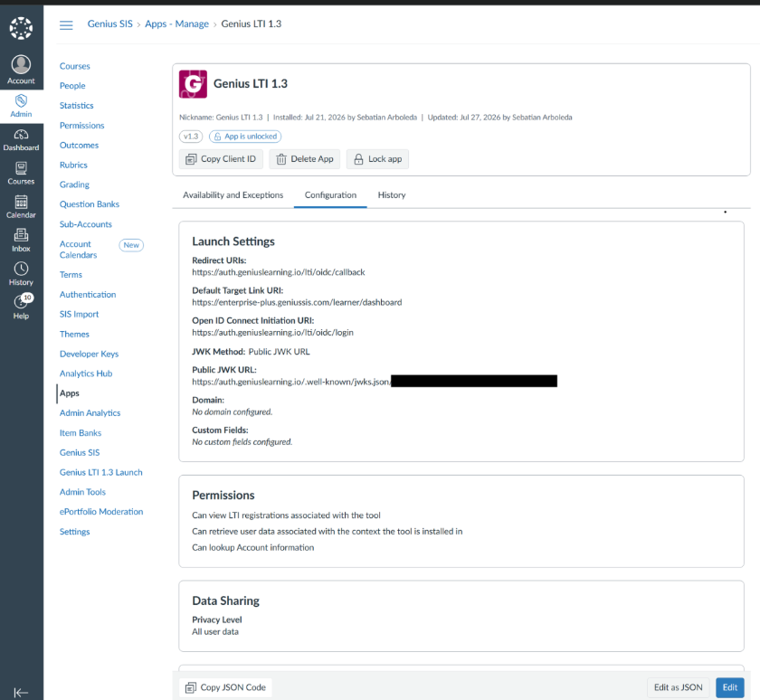Click the learner/dashboard target link URI
Screen dimensions: 760x700
pyautogui.click(x=297, y=302)
